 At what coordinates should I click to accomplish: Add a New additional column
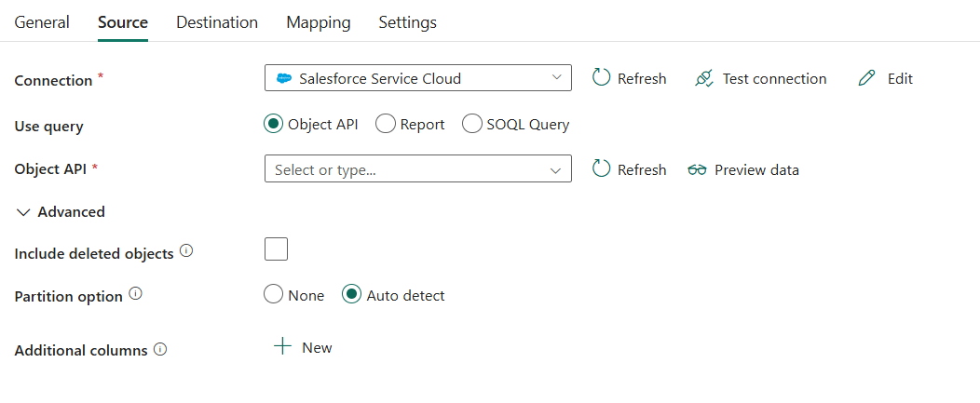point(304,347)
